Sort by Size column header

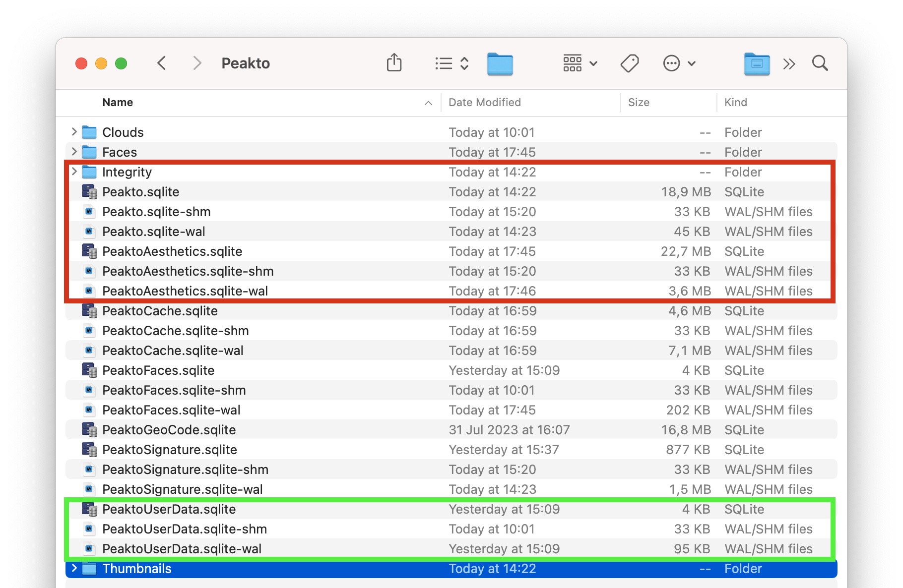(639, 102)
